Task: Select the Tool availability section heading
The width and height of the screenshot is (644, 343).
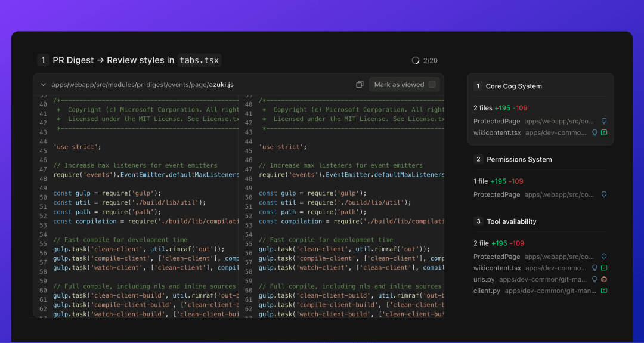Action: [x=512, y=221]
